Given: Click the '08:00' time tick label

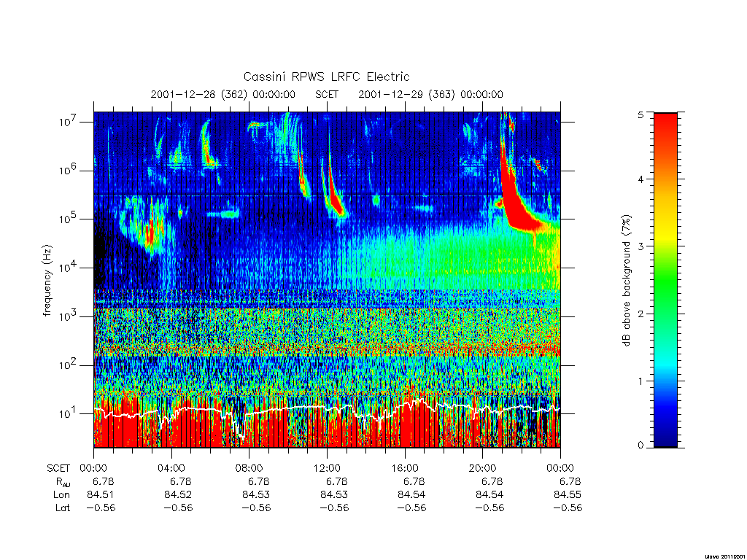Looking at the screenshot, I should click(249, 468).
